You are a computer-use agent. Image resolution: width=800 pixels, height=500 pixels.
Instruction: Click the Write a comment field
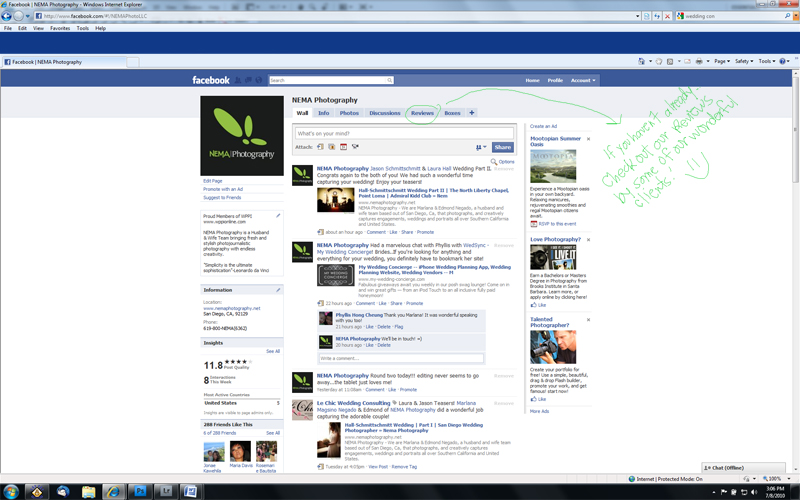click(x=401, y=358)
